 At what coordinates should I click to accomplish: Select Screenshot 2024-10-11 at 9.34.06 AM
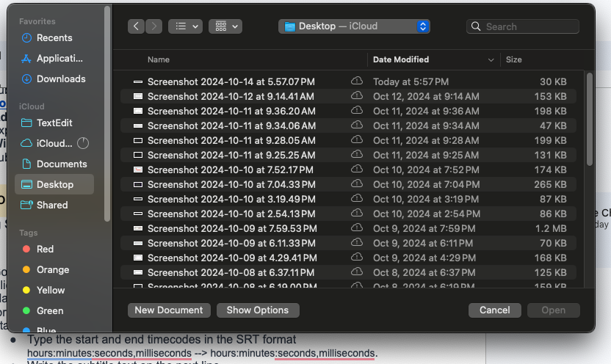click(x=348, y=125)
